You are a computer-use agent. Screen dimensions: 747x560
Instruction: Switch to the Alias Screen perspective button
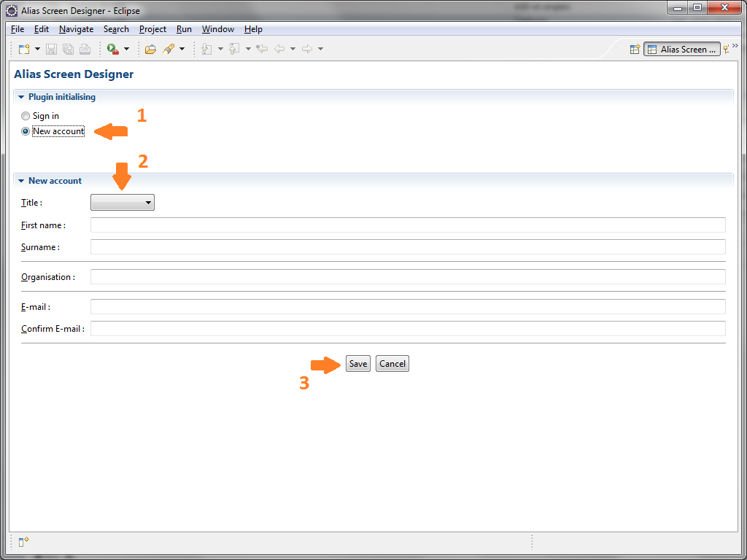(682, 49)
